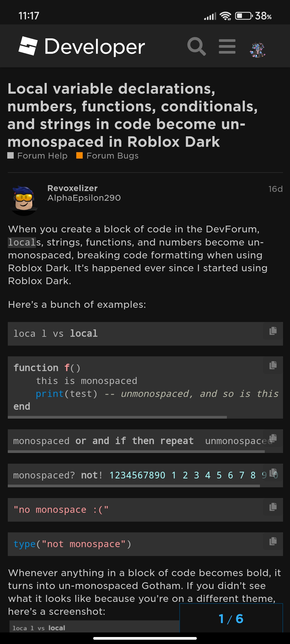
Task: Open the Forum Help category
Action: pyautogui.click(x=37, y=156)
